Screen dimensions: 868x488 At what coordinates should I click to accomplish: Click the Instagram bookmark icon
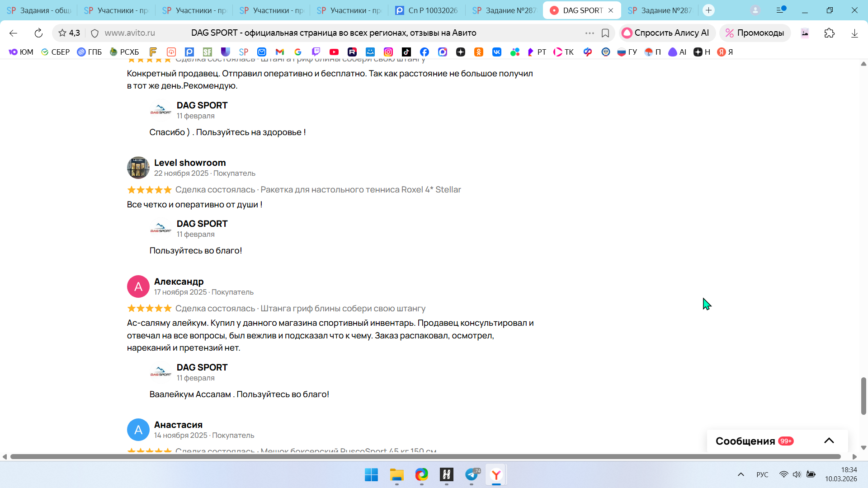point(388,52)
